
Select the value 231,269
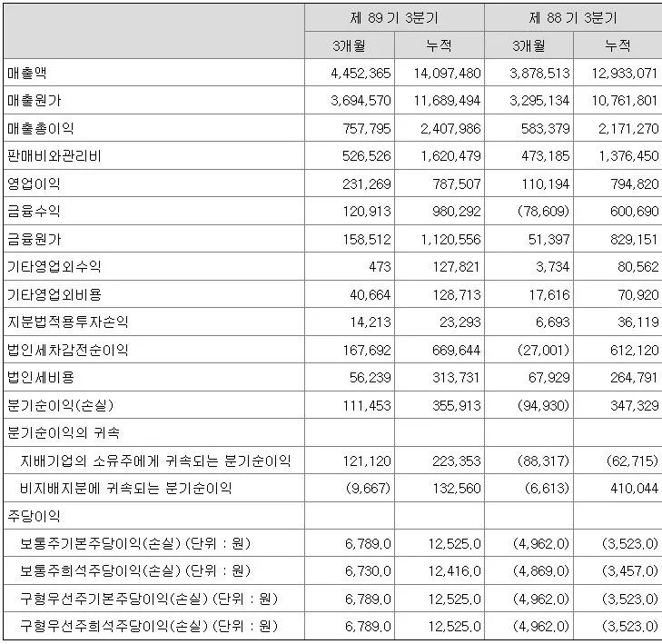click(x=367, y=183)
